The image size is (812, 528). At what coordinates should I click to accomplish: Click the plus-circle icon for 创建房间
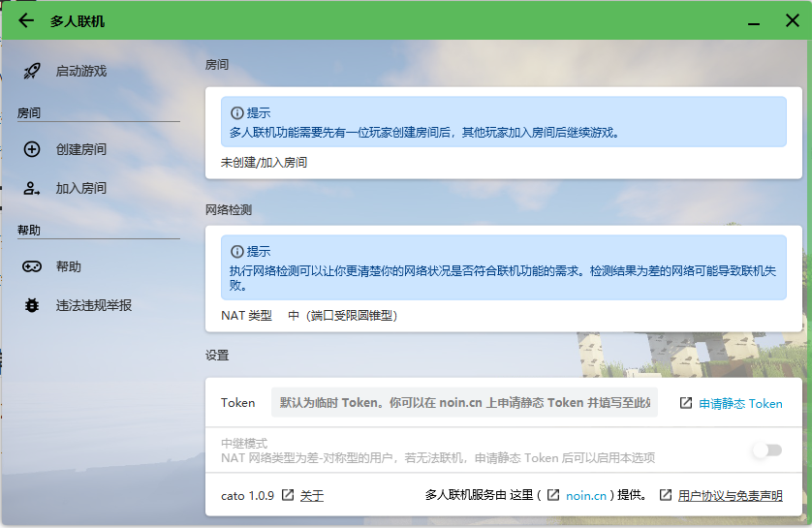[x=32, y=149]
